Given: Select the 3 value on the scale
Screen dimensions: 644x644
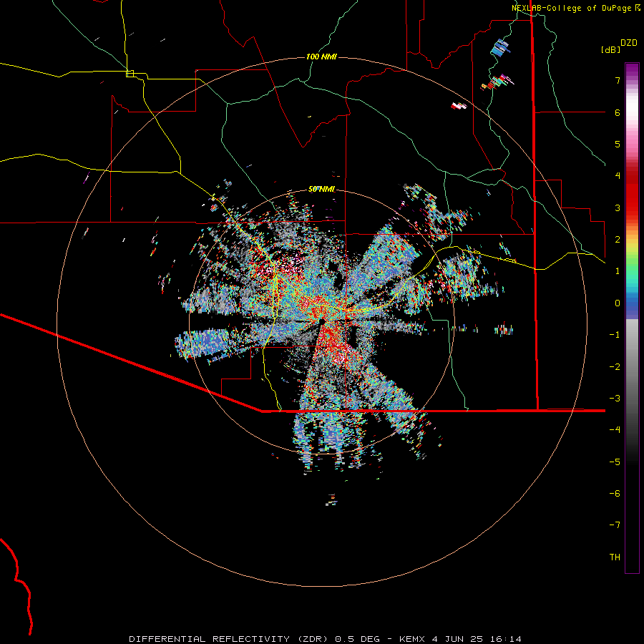Looking at the screenshot, I should 618,208.
